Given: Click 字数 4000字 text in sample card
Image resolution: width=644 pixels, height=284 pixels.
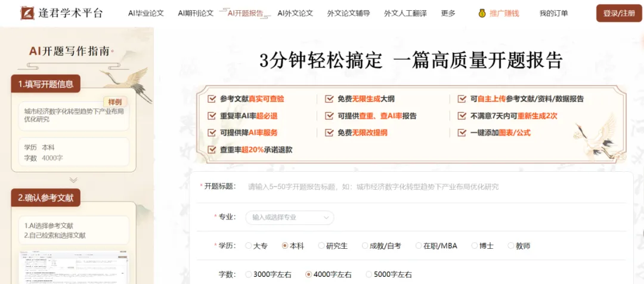Looking at the screenshot, I should [43, 158].
